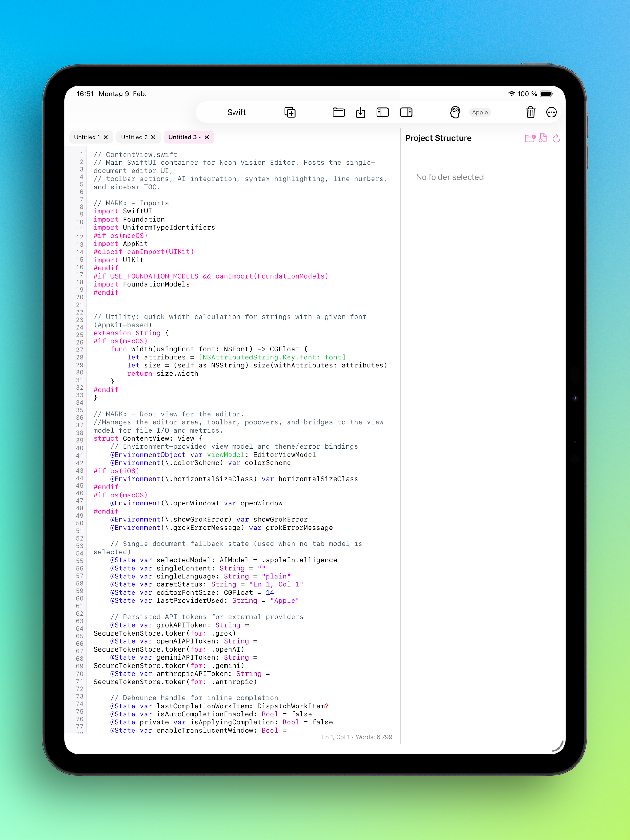Screen dimensions: 630x840
Task: Open the More options ellipsis menu
Action: 551,112
